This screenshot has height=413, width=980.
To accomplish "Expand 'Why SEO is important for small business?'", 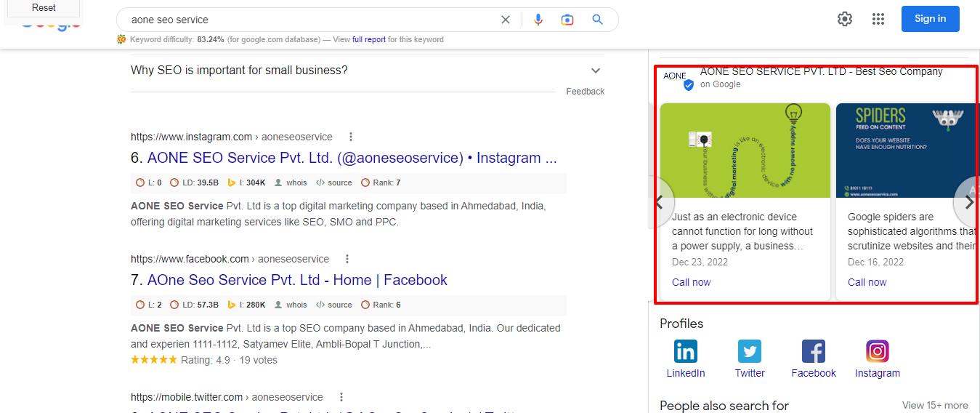I will pos(367,71).
